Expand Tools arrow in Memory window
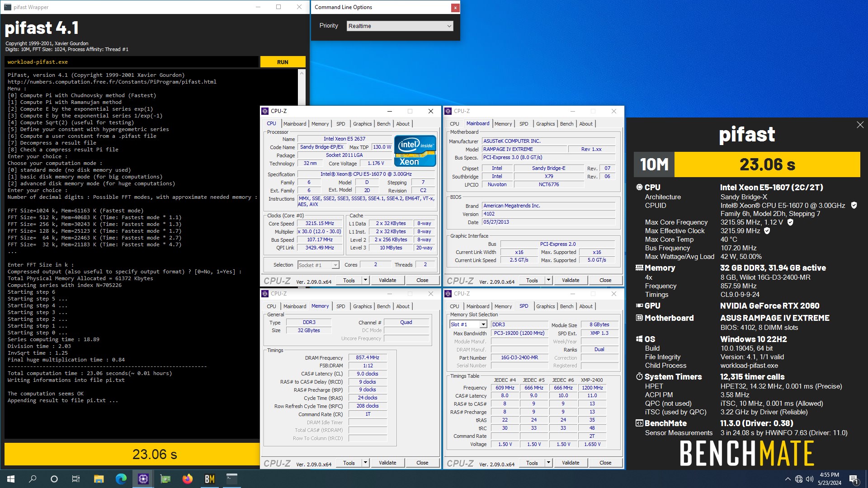This screenshot has width=868, height=488. click(x=365, y=463)
